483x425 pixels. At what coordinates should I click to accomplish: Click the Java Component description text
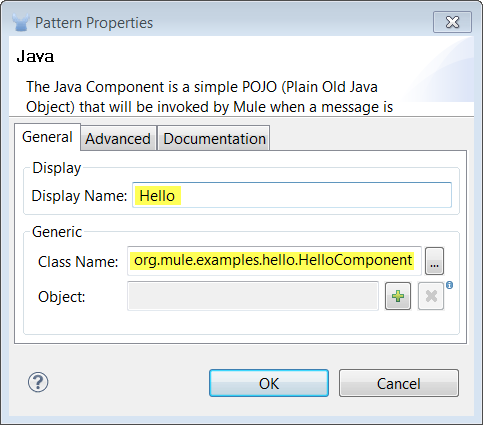(210, 97)
